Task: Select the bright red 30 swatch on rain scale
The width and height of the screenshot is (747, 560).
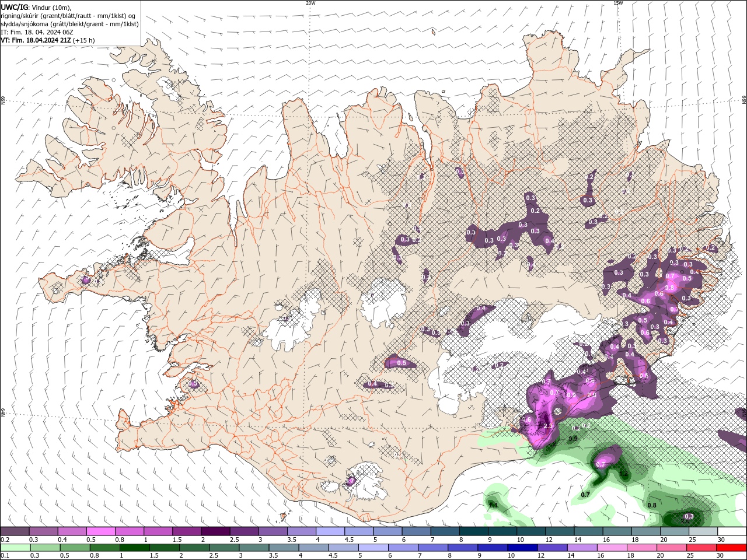Action: coord(731,548)
